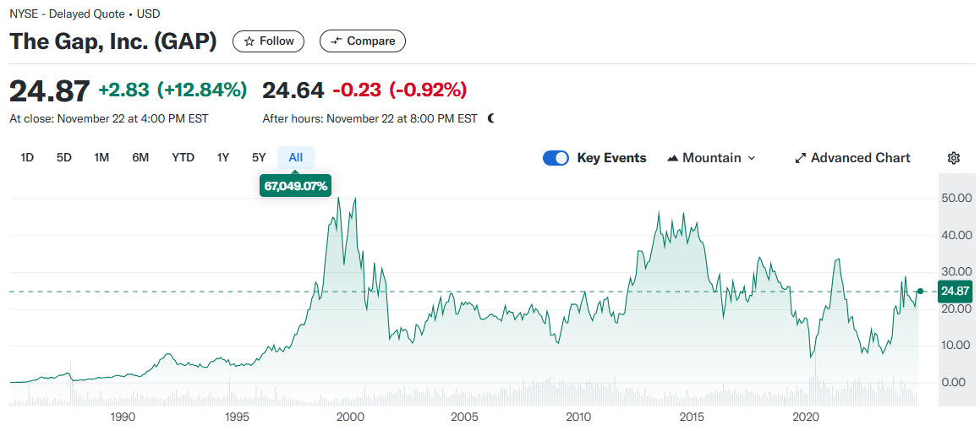Open chart settings gear icon
This screenshot has height=431, width=980.
pyautogui.click(x=954, y=158)
